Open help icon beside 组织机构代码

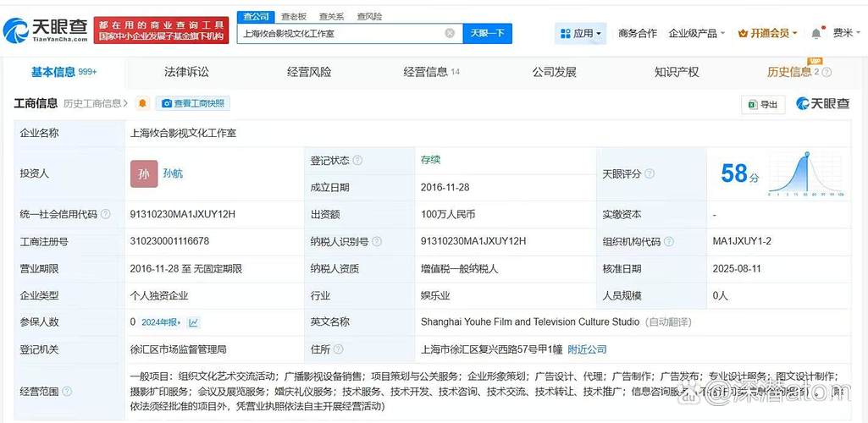(x=669, y=242)
